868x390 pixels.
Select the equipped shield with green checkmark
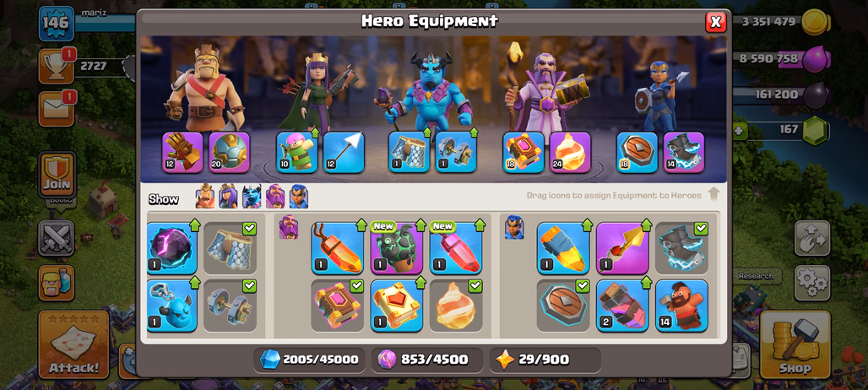[x=563, y=306]
